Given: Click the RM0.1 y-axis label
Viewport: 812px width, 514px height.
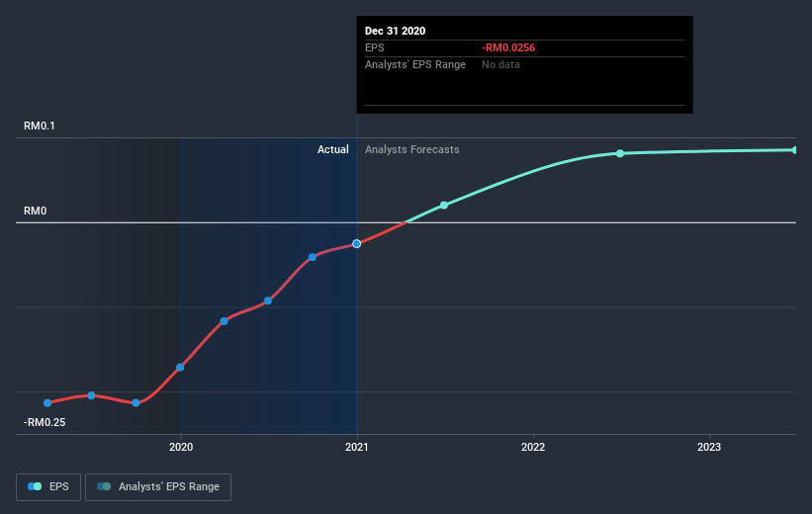Looking at the screenshot, I should (x=40, y=126).
